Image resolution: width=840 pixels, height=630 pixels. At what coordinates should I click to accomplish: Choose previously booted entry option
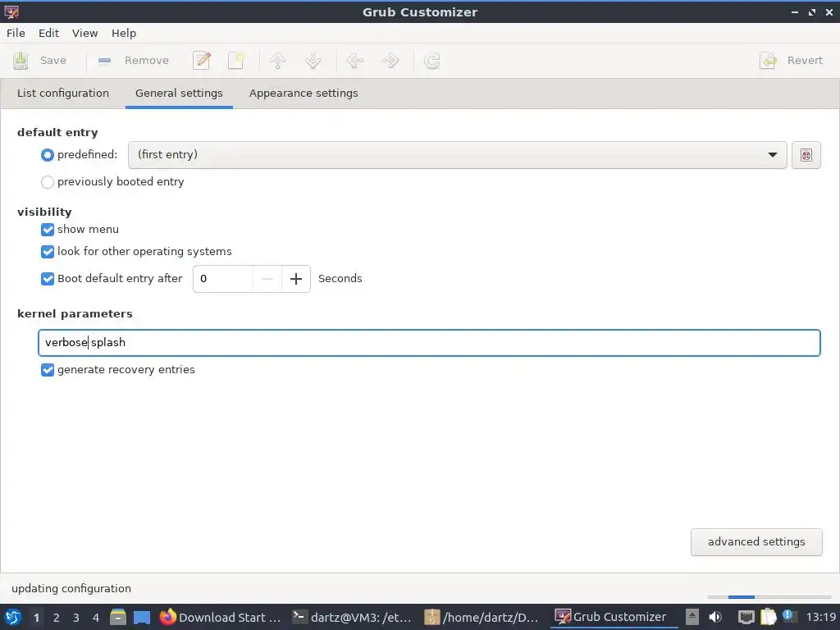tap(47, 182)
